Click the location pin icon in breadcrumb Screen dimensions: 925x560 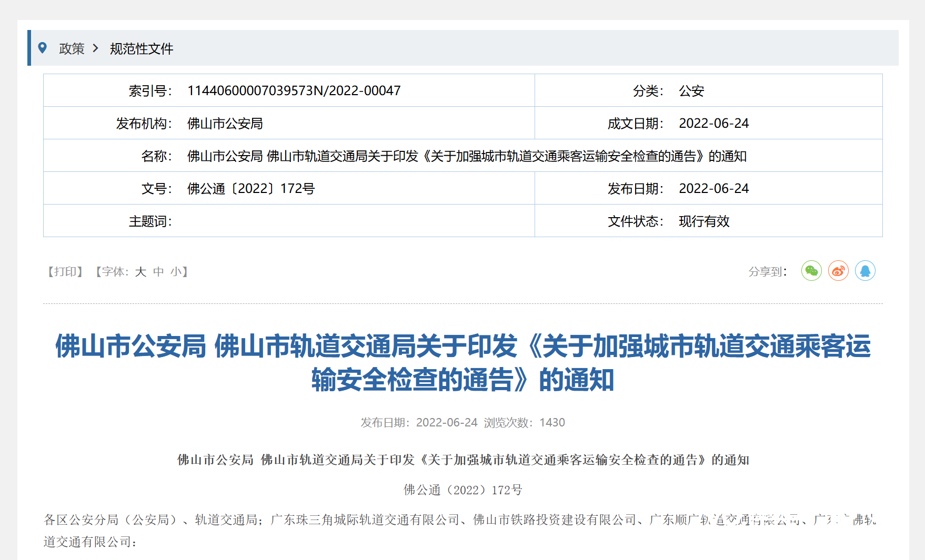(43, 48)
